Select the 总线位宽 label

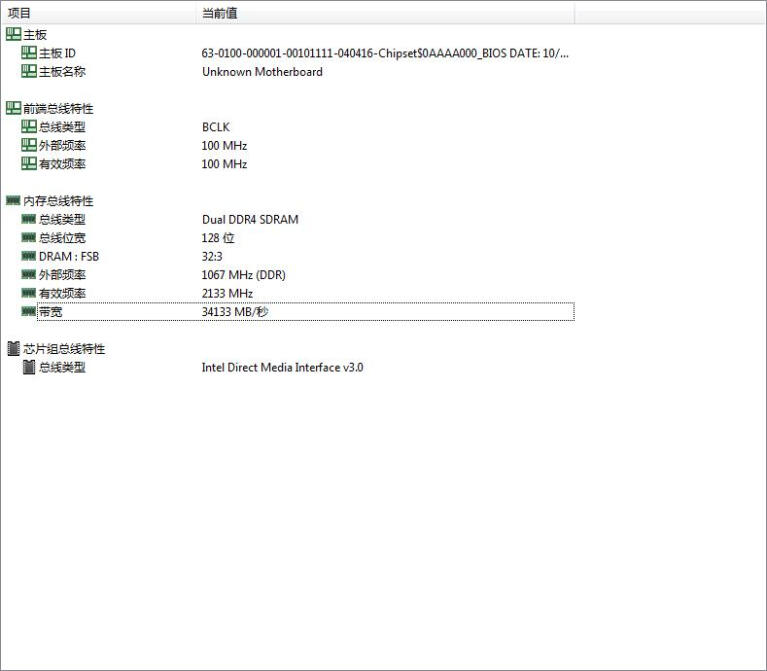(62, 238)
